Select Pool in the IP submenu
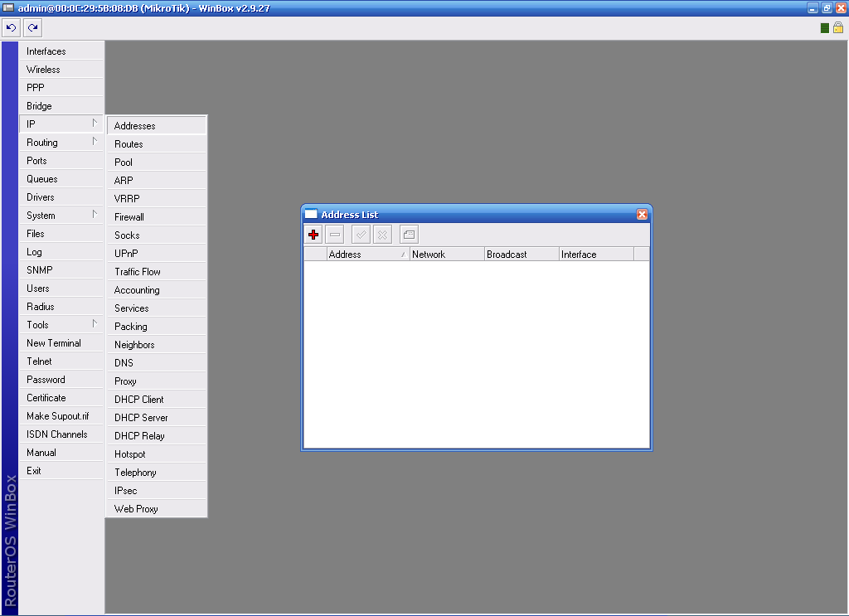The height and width of the screenshot is (616, 849). 157,162
